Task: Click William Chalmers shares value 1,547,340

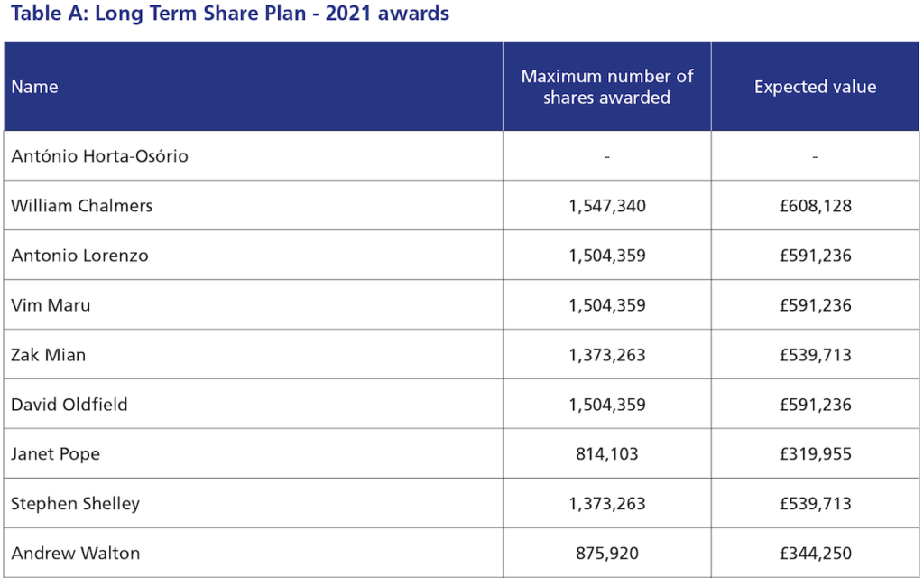Action: [606, 206]
